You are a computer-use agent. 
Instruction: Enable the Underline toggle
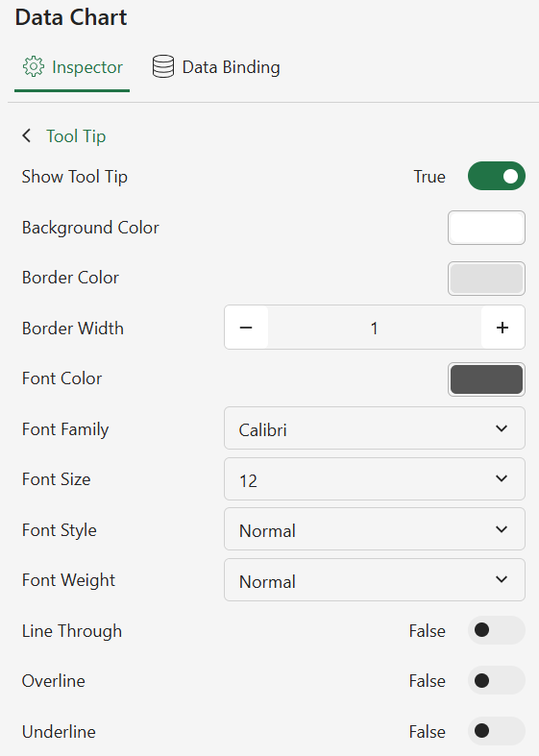click(496, 731)
